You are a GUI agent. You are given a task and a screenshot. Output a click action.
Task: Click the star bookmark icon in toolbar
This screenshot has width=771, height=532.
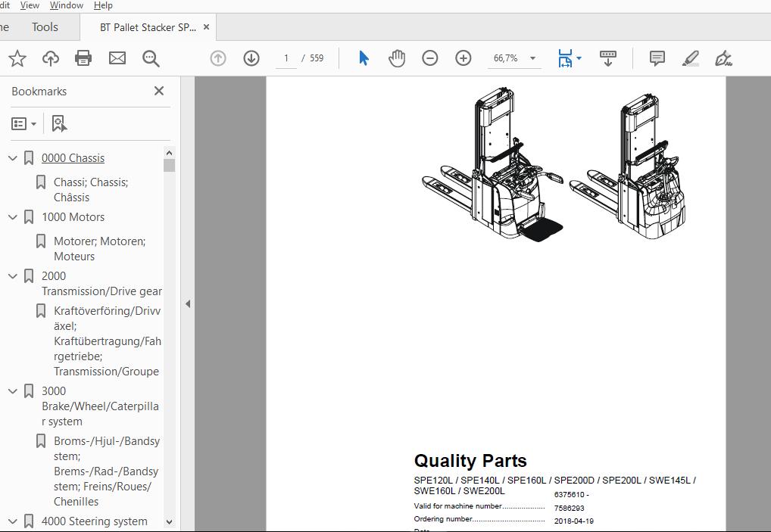[x=17, y=58]
